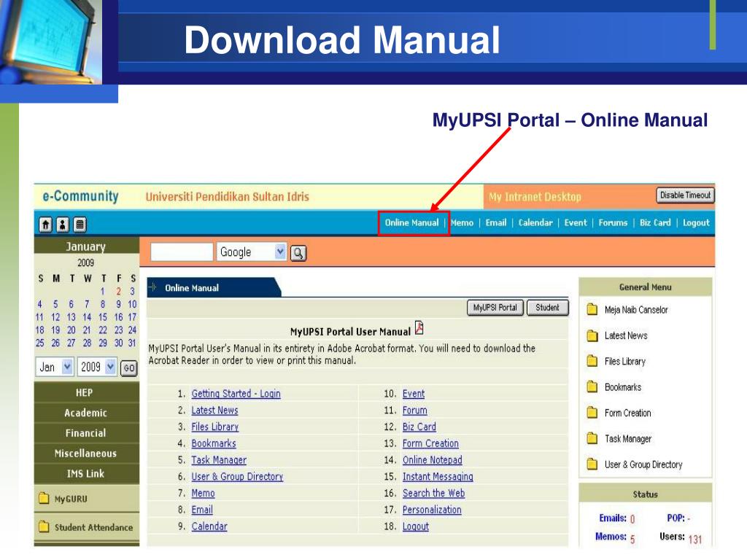The height and width of the screenshot is (560, 747).
Task: Open the Task Manager manual link
Action: [x=219, y=461]
